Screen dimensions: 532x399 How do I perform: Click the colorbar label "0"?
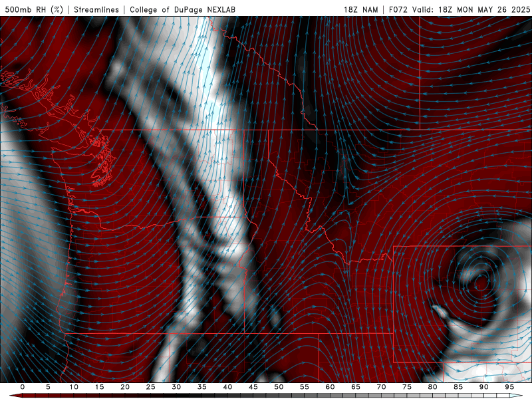coord(23,387)
